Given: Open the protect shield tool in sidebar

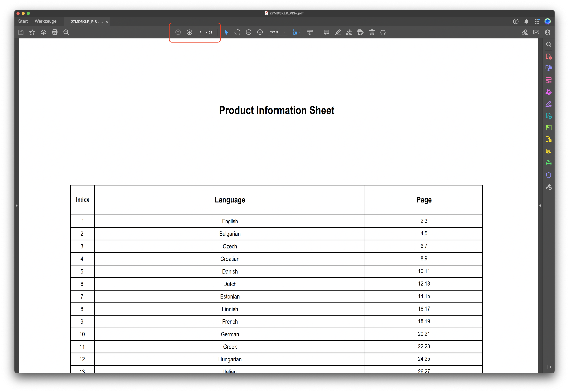Looking at the screenshot, I should pyautogui.click(x=548, y=175).
